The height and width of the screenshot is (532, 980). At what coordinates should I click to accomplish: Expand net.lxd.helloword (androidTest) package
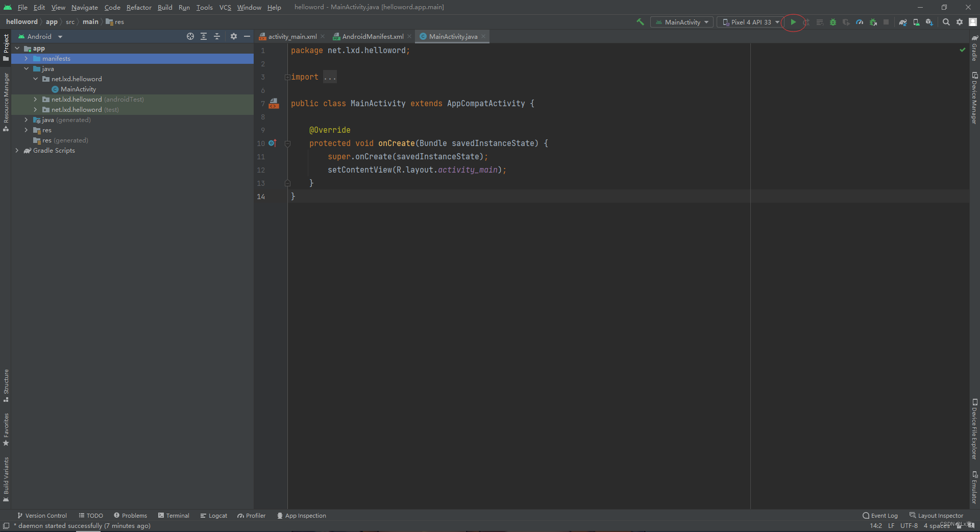point(35,100)
